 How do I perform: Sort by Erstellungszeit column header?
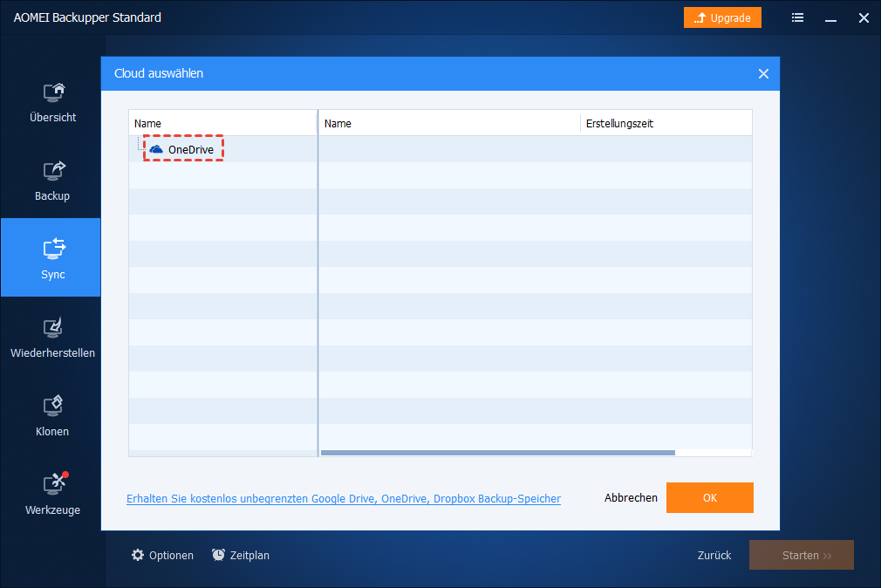pyautogui.click(x=666, y=123)
